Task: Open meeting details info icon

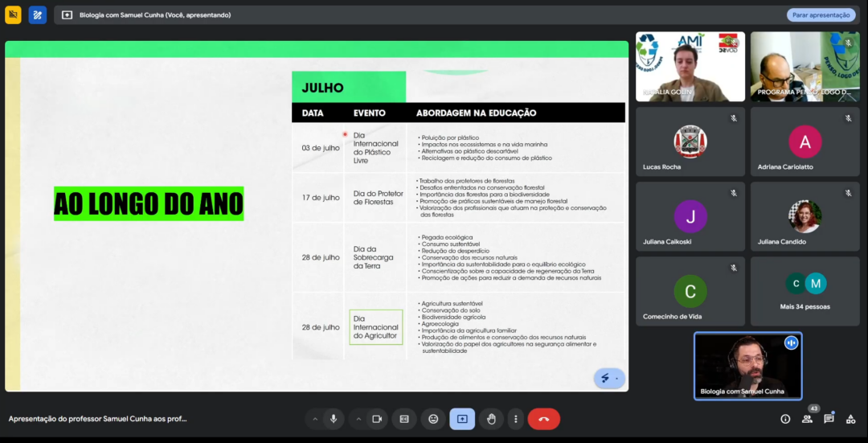Action: (x=785, y=419)
